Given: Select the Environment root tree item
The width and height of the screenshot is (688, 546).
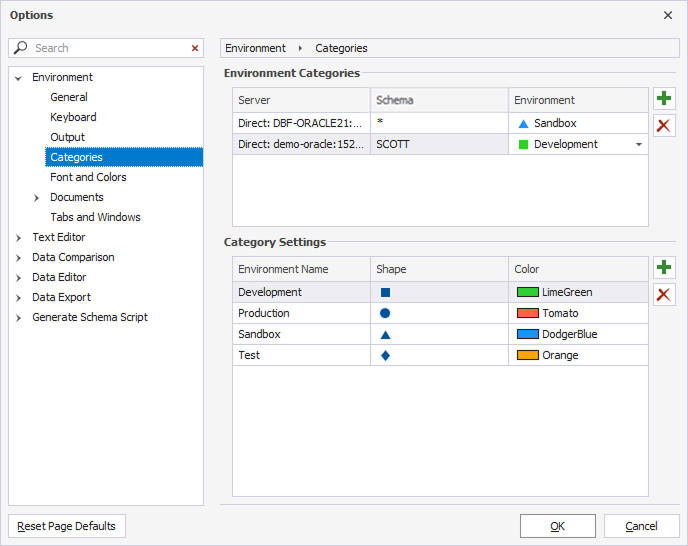Looking at the screenshot, I should (x=62, y=77).
